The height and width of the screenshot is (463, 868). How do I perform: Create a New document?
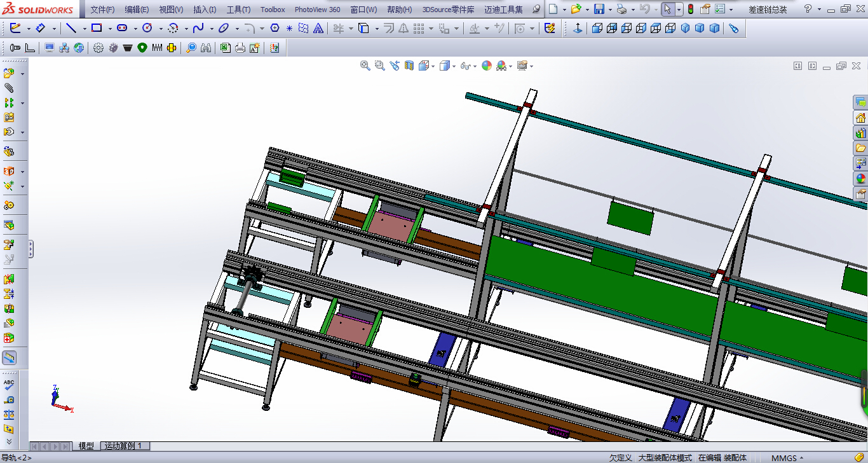[553, 10]
